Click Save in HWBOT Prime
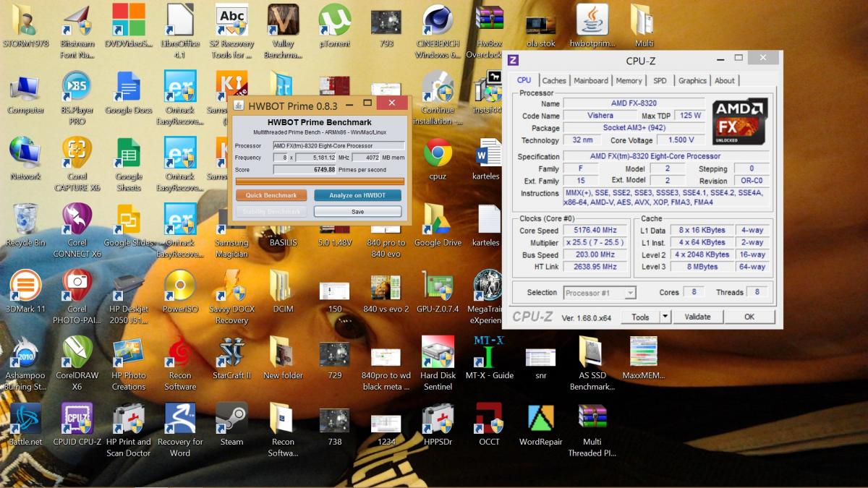Viewport: 868px width, 488px height. point(357,212)
